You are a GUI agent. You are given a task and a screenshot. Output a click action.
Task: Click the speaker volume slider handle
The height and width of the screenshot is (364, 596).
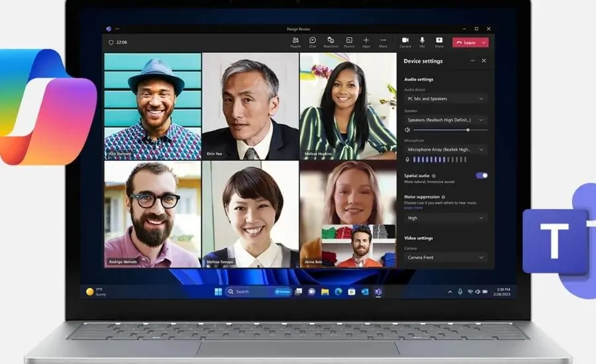pyautogui.click(x=468, y=130)
